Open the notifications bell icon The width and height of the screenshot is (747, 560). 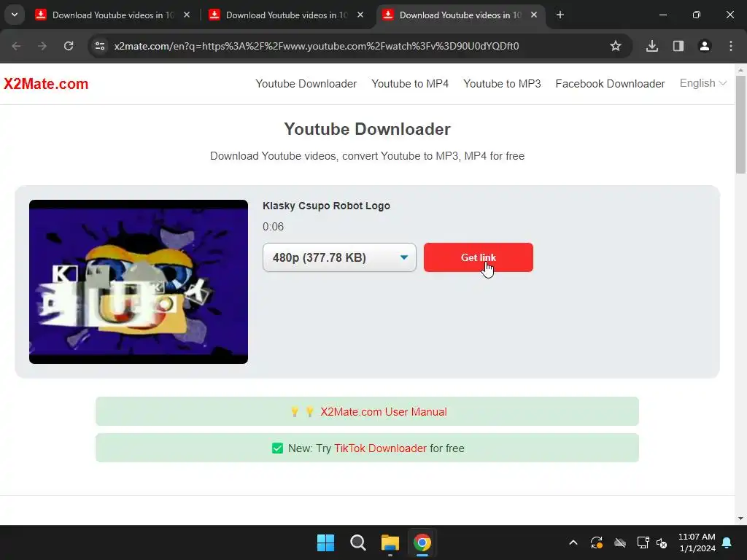pyautogui.click(x=727, y=542)
